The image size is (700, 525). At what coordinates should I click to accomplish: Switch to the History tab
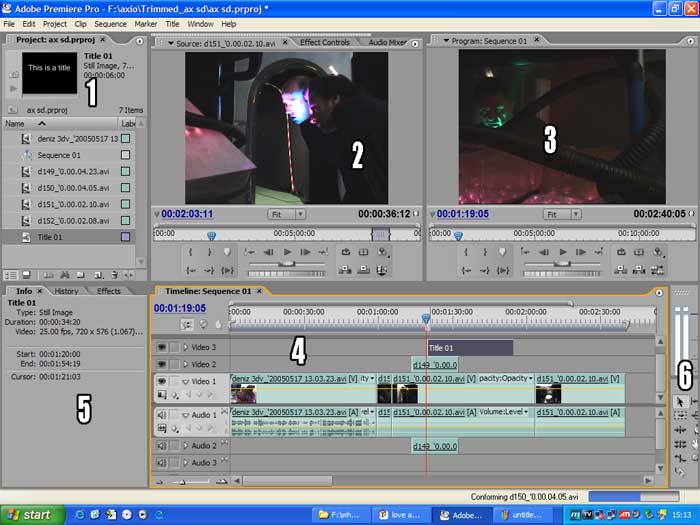coord(66,291)
